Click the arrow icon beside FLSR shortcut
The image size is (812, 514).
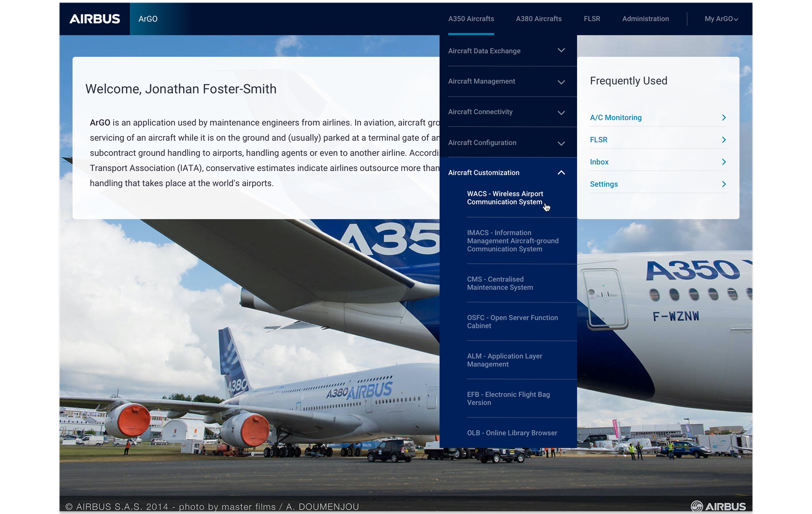tap(724, 140)
